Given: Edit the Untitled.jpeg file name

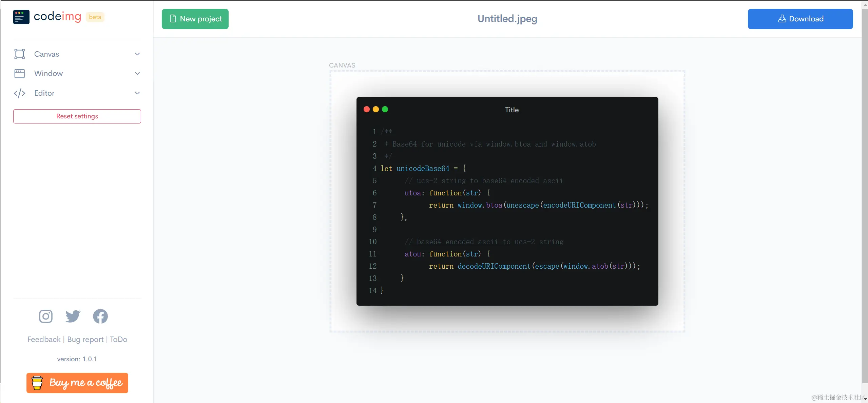Looking at the screenshot, I should coord(507,19).
